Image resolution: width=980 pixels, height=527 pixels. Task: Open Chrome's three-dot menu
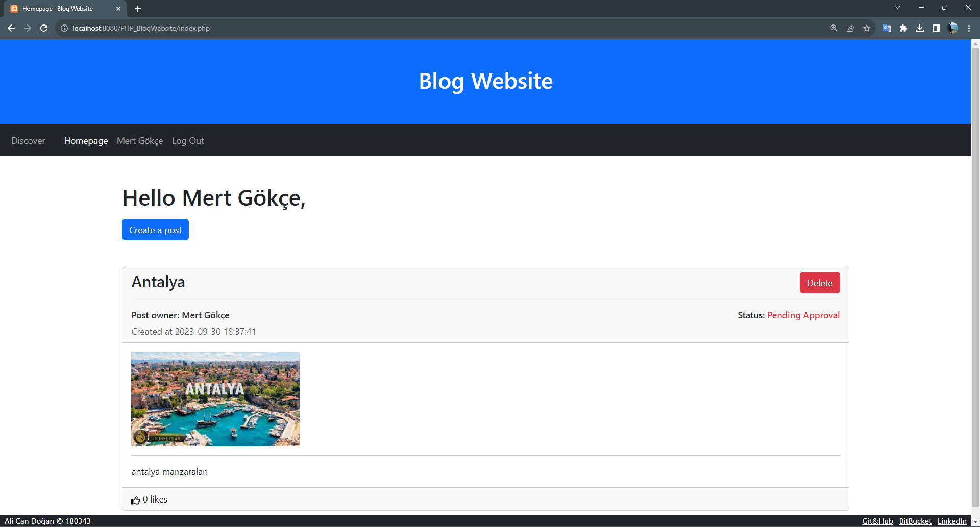[x=969, y=28]
